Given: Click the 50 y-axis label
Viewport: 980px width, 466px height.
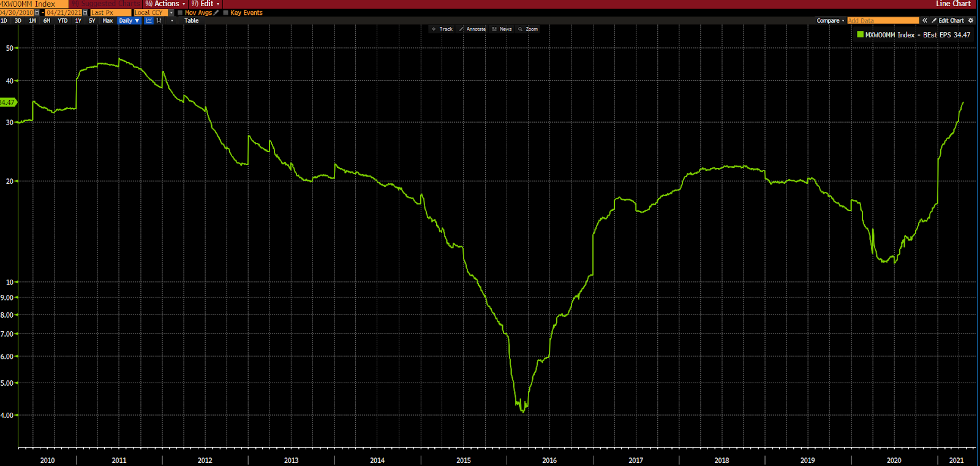Looking at the screenshot, I should [x=9, y=48].
